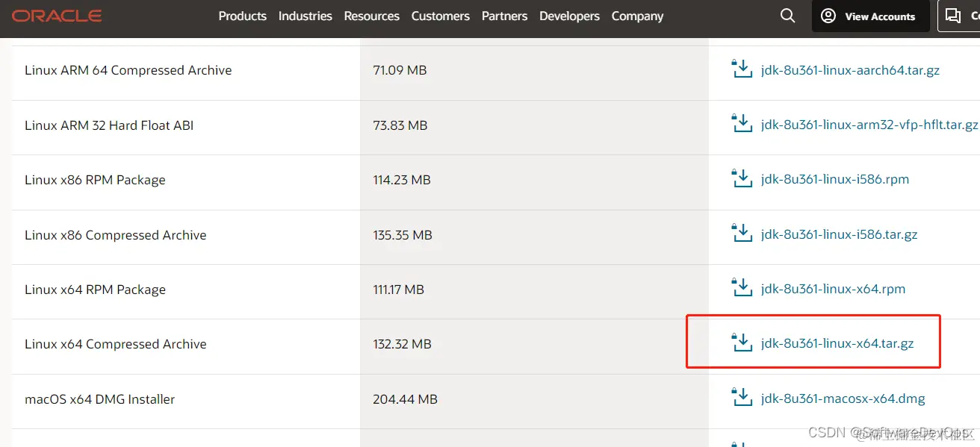Open the Developers menu
980x447 pixels.
click(x=569, y=16)
